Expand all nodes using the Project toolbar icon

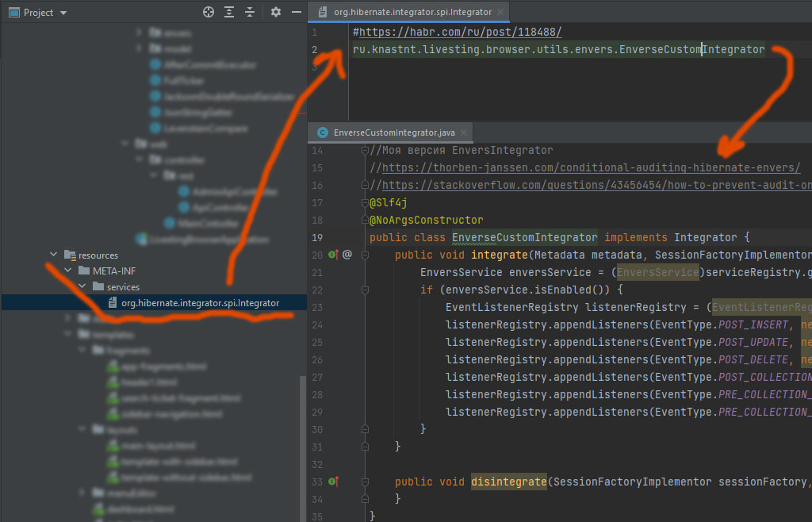[229, 12]
